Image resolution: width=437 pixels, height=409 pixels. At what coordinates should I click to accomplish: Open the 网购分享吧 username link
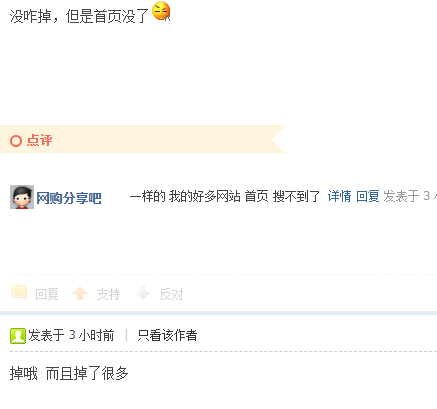(69, 198)
